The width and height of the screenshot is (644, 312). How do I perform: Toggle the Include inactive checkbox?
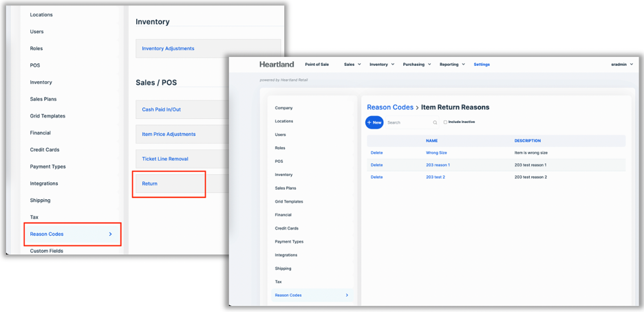pyautogui.click(x=445, y=122)
